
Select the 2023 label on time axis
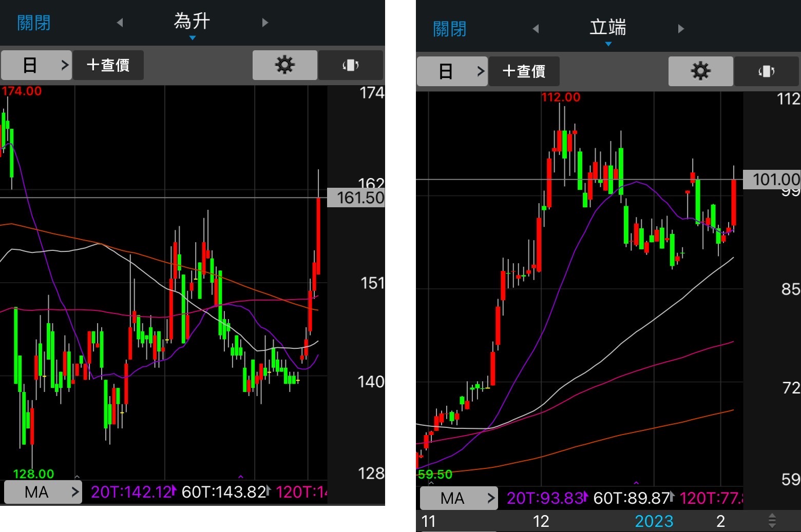[654, 521]
